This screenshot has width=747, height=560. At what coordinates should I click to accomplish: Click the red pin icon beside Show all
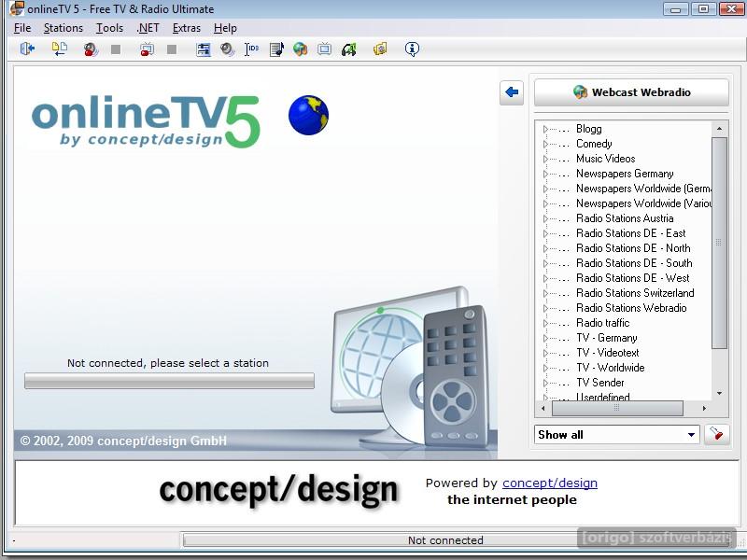coord(716,435)
